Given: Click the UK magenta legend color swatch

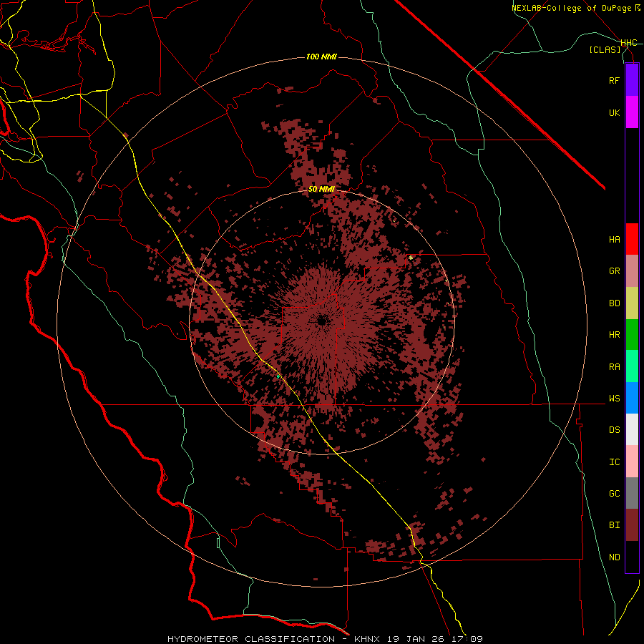Looking at the screenshot, I should tap(632, 112).
